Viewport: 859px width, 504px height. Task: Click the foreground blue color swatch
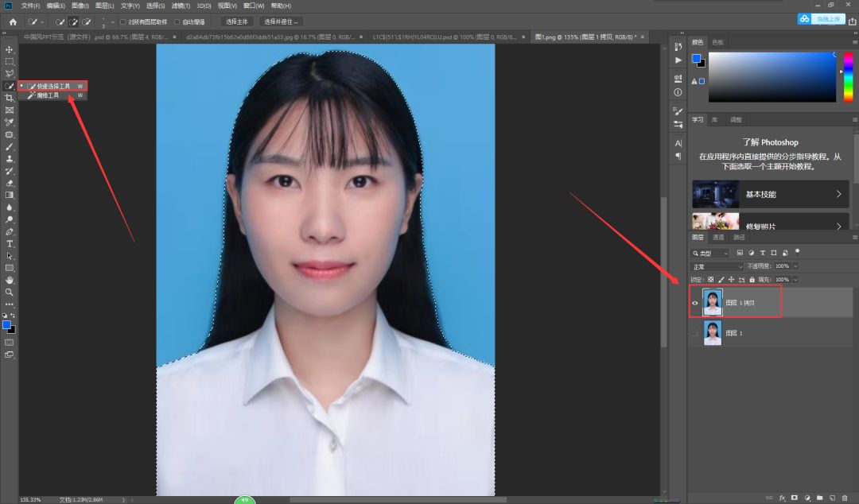pos(7,325)
